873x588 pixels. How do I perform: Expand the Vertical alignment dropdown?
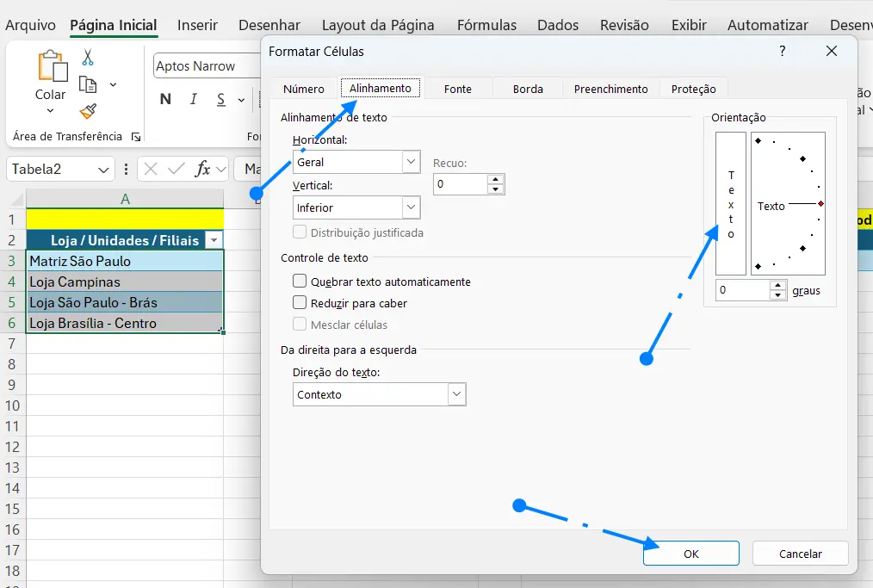click(411, 207)
